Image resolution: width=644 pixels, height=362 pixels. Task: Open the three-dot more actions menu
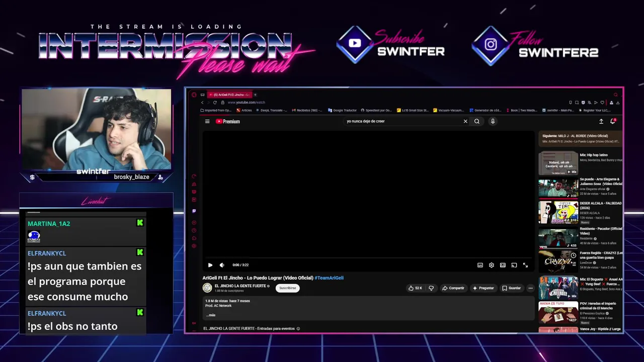(x=530, y=288)
